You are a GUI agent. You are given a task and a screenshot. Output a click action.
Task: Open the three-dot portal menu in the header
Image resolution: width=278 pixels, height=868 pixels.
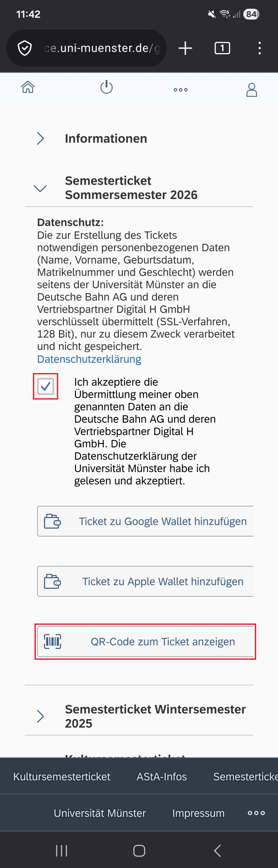181,90
